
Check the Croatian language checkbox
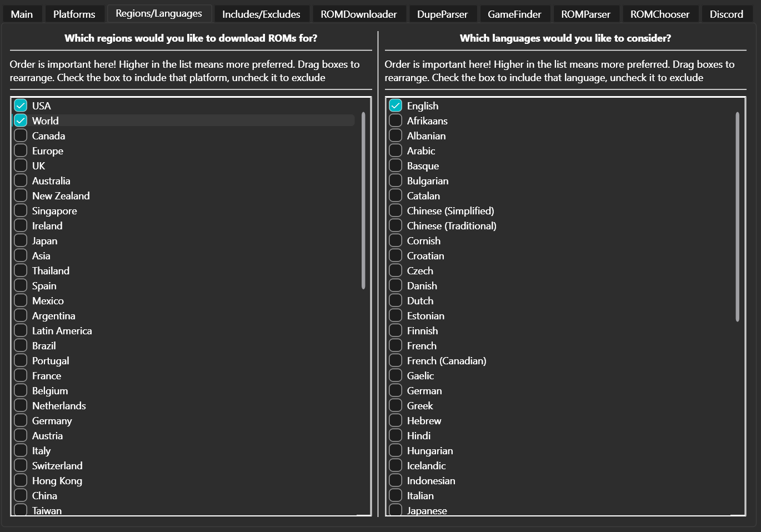point(395,255)
